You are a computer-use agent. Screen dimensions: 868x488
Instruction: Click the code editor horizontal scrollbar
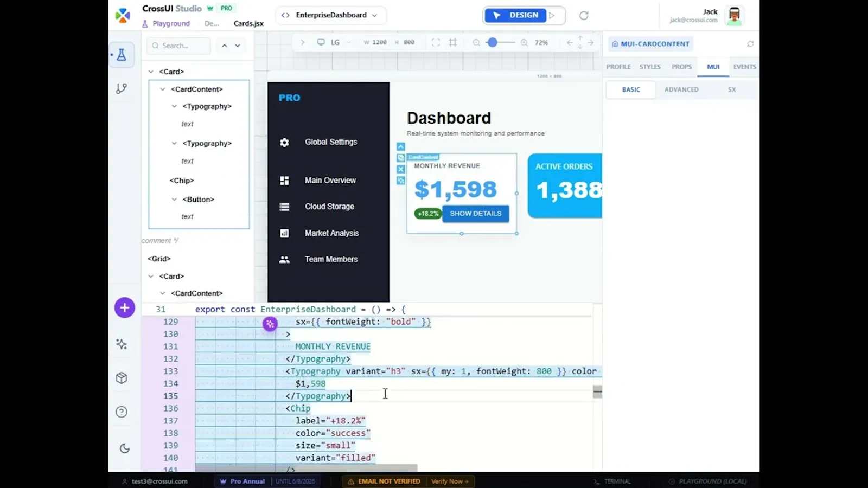[307, 468]
